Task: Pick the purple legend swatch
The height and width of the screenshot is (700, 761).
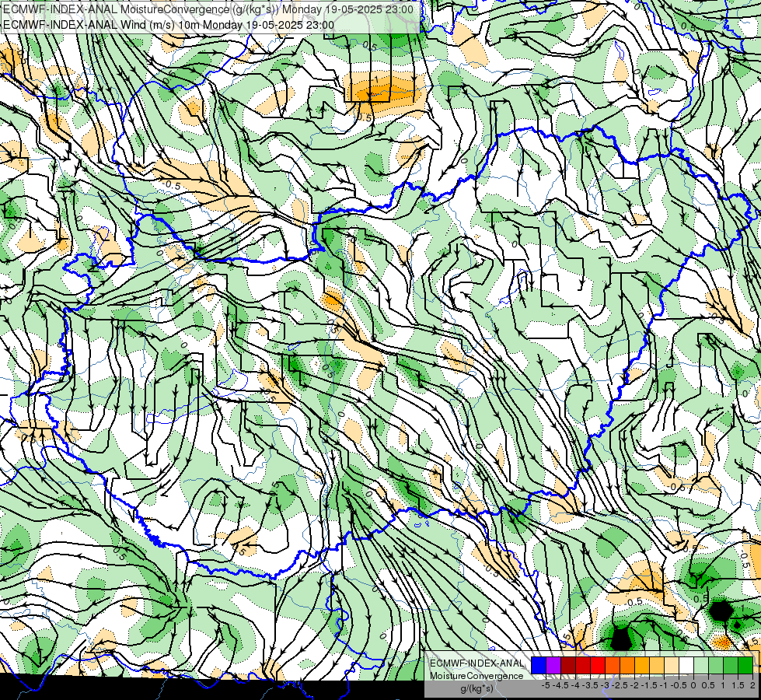Action: tap(553, 665)
